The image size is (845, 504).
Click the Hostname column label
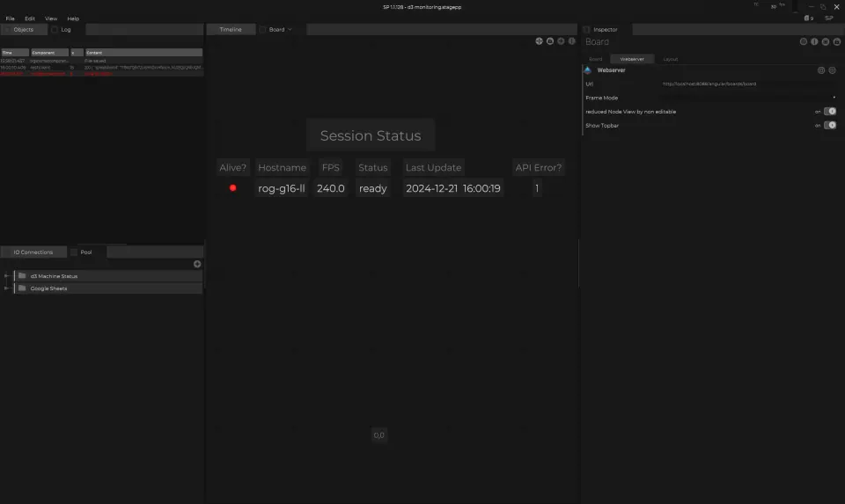click(282, 167)
